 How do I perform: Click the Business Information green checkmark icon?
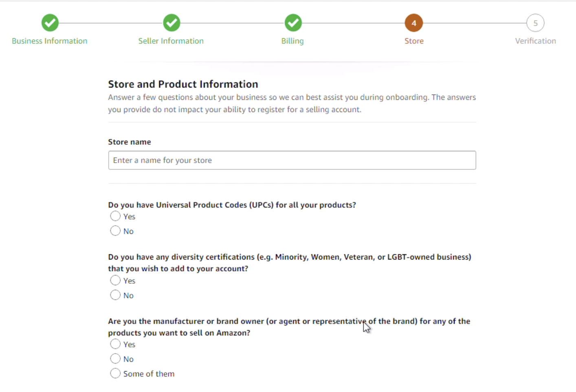50,23
